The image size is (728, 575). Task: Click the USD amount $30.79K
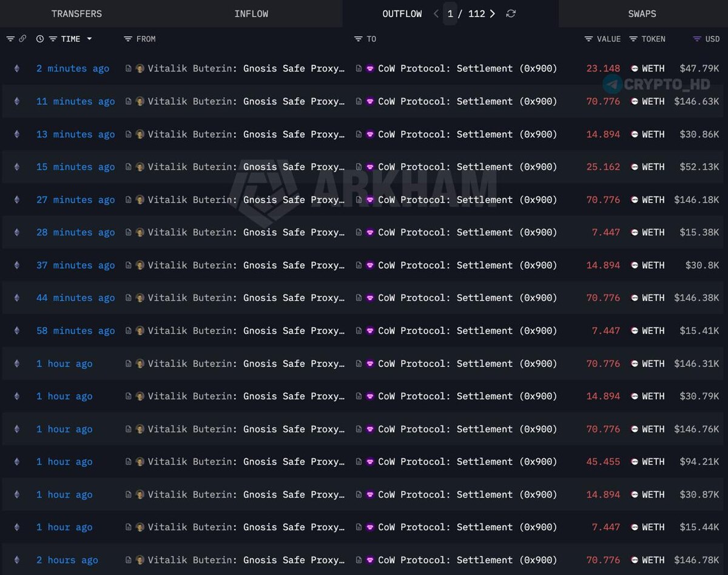(x=699, y=396)
